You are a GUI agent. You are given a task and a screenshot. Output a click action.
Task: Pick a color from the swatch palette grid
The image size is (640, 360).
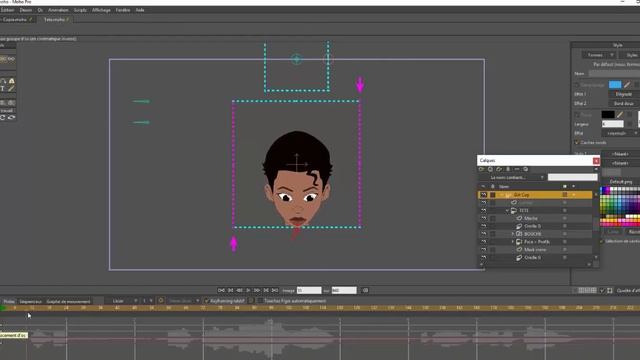point(620,206)
